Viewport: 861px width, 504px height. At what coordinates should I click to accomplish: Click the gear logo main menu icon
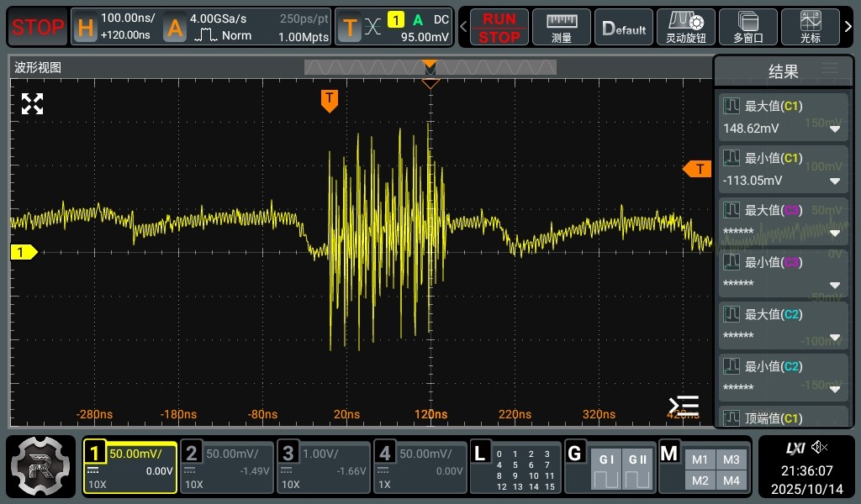click(43, 466)
